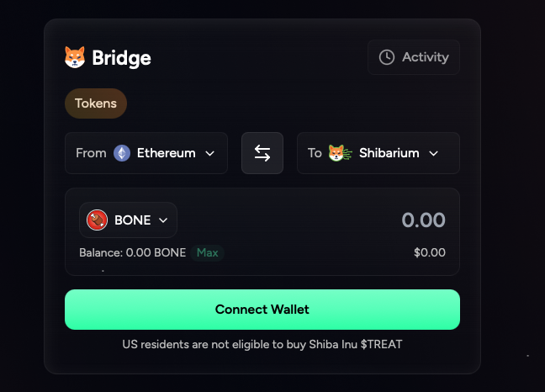Screen dimensions: 545x392
Task: Open the To Shibarium network selector
Action: [378, 153]
